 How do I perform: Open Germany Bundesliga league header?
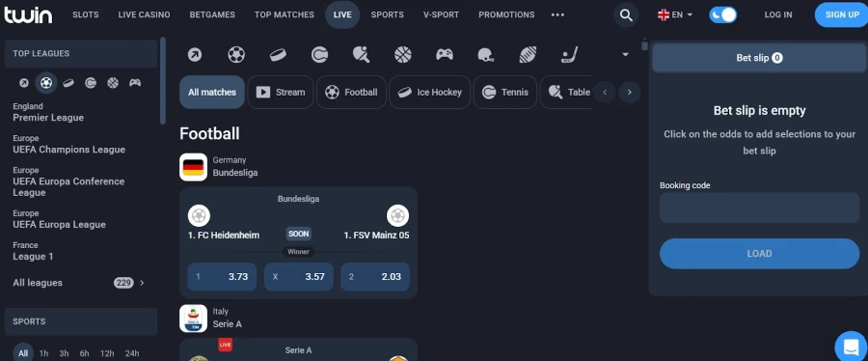coord(219,167)
